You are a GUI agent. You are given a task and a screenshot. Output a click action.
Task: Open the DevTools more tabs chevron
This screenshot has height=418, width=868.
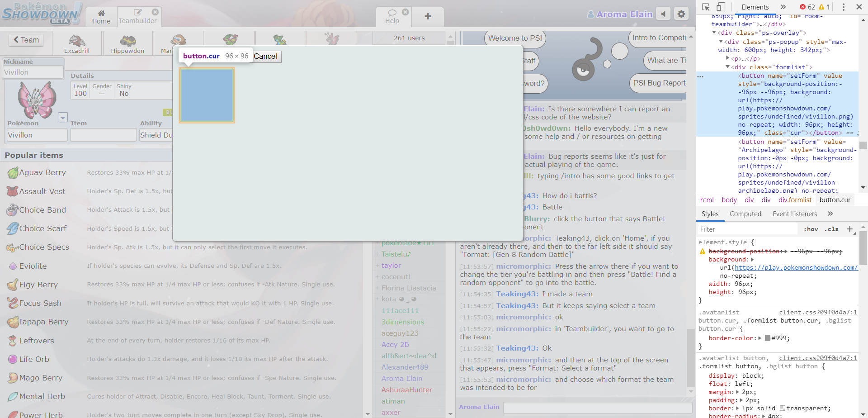pyautogui.click(x=783, y=7)
